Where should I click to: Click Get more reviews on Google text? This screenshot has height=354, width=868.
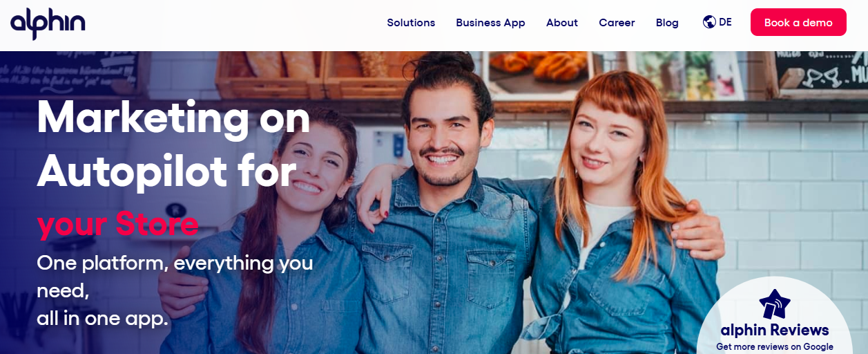coord(775,347)
